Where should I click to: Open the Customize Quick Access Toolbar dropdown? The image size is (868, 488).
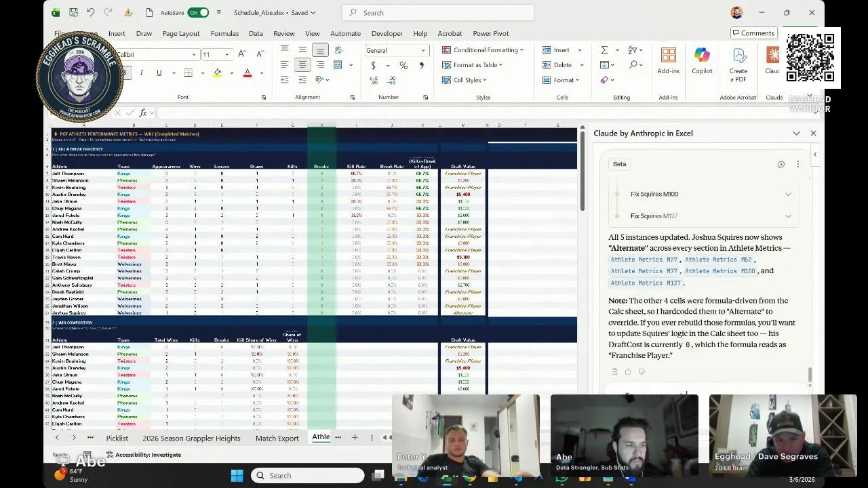click(x=218, y=12)
